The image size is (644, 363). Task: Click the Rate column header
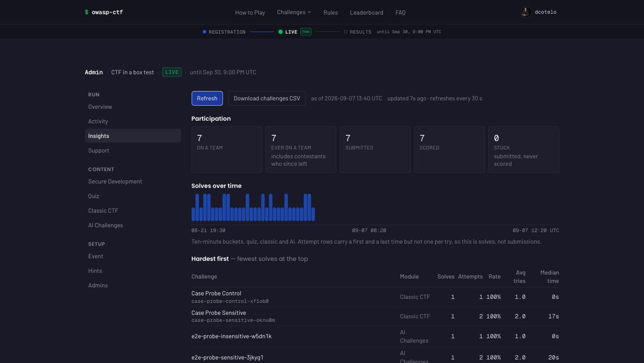click(494, 276)
